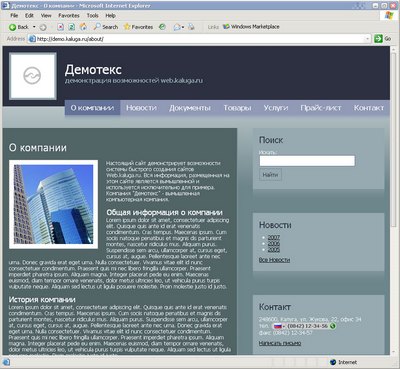The width and height of the screenshot is (400, 369).
Task: Click the Найти search button
Action: pos(270,175)
